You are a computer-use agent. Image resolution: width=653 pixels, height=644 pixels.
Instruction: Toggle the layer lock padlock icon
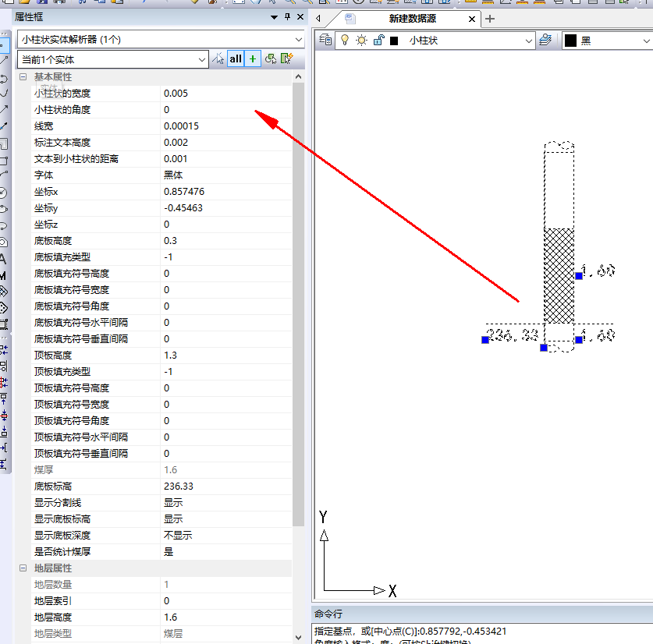coord(378,40)
